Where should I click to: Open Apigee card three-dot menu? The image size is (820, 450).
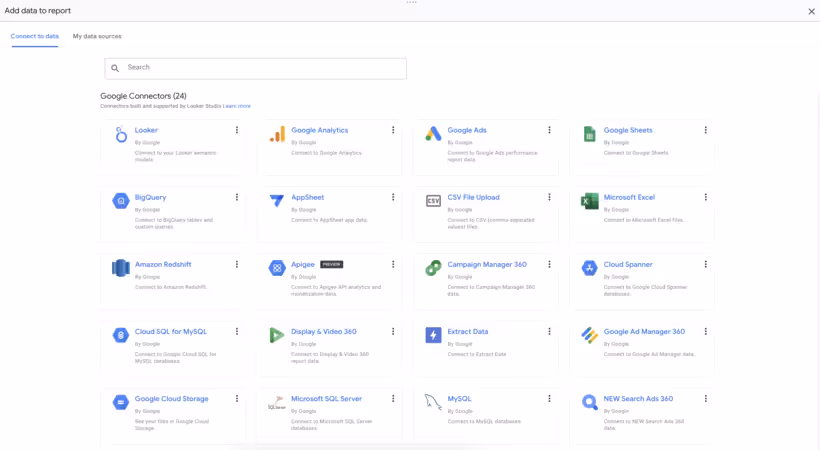pyautogui.click(x=393, y=264)
